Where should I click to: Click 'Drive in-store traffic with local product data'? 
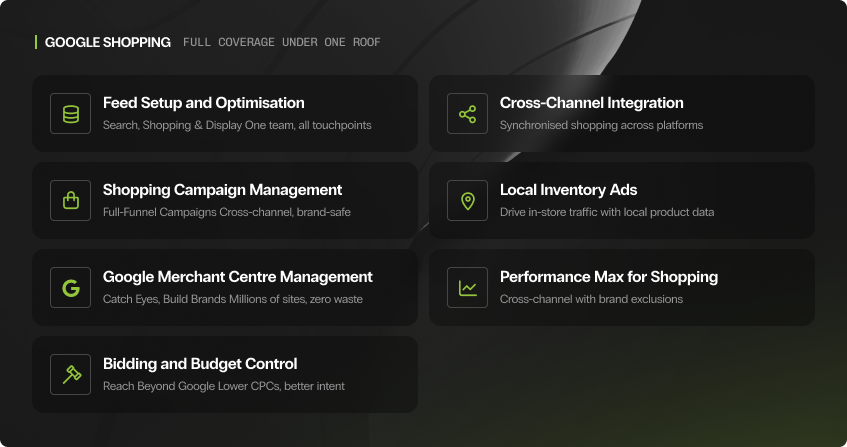[607, 212]
